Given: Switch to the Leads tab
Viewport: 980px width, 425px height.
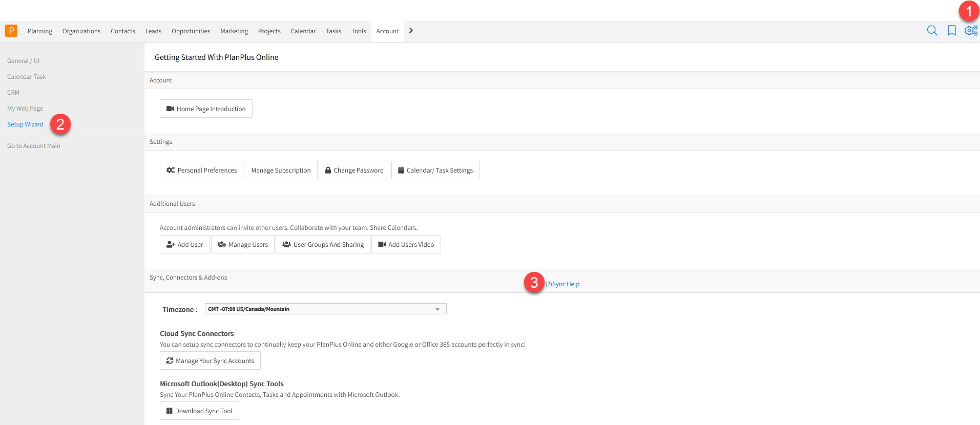Looking at the screenshot, I should pyautogui.click(x=153, y=31).
